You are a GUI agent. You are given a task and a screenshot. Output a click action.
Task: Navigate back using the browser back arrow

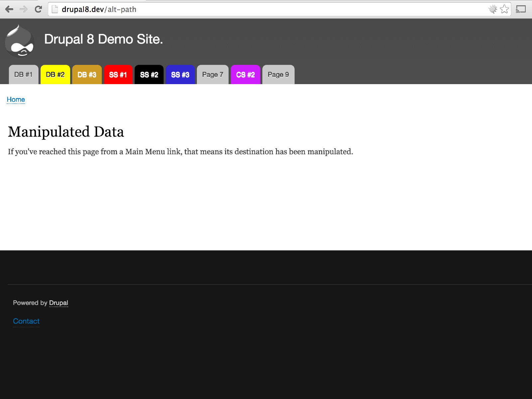point(10,9)
